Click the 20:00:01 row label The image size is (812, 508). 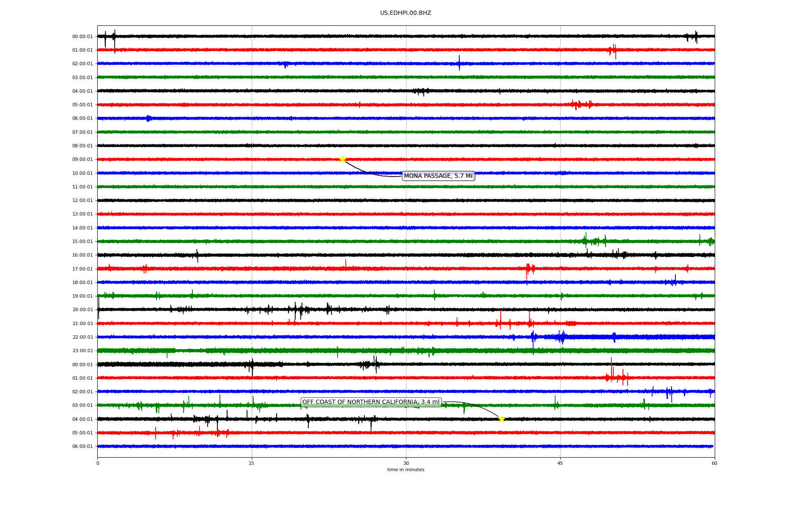pos(82,310)
